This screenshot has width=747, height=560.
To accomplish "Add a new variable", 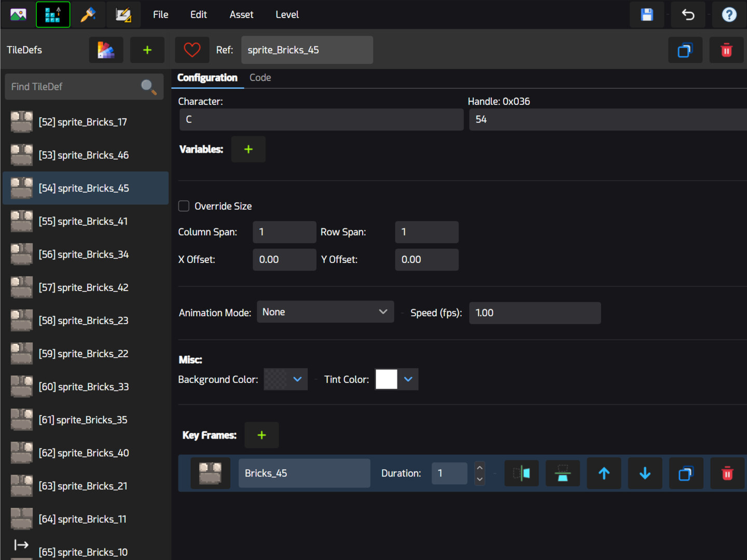I will [248, 149].
